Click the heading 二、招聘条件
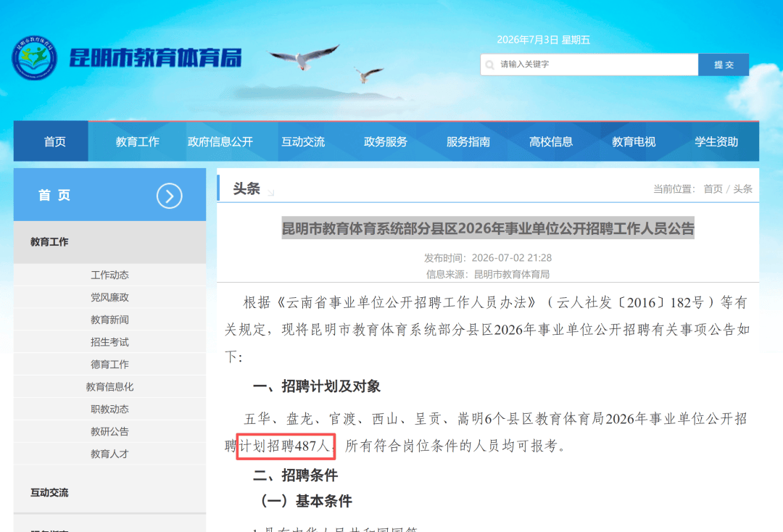 [295, 475]
